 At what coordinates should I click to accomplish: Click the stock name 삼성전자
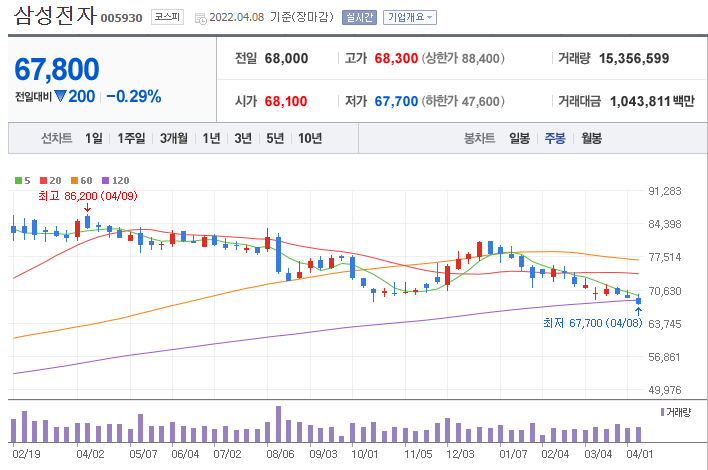point(56,15)
